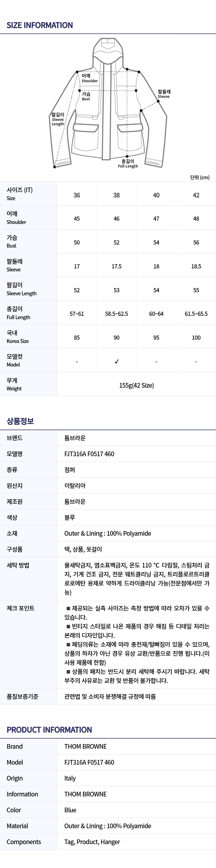Click the 체크 포인트 row label

(x=21, y=608)
